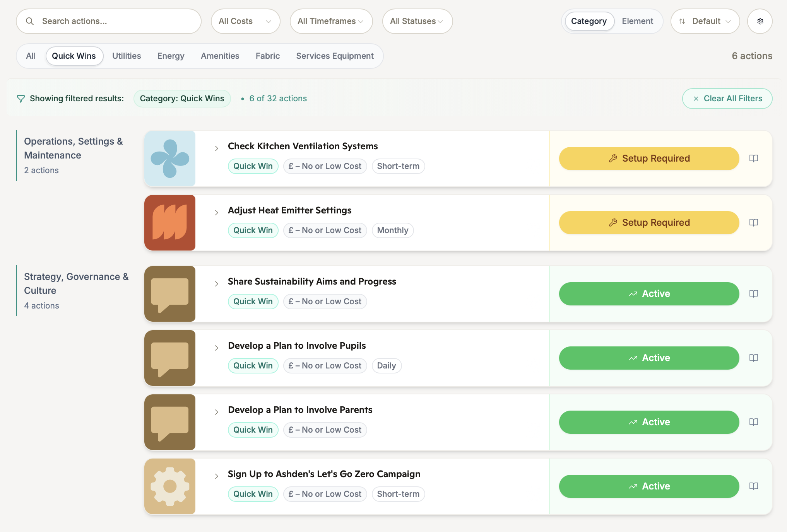Click the Category: Quick Wins filter chip
The width and height of the screenshot is (787, 532).
coord(182,99)
